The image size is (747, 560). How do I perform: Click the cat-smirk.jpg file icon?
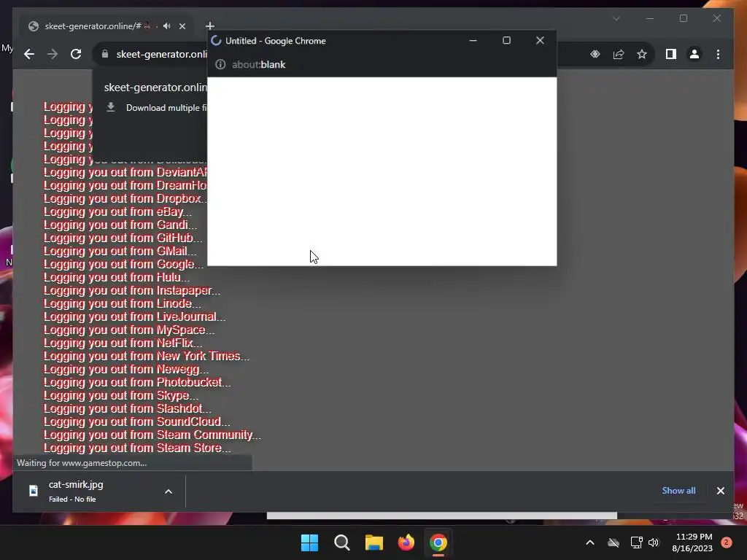point(34,491)
